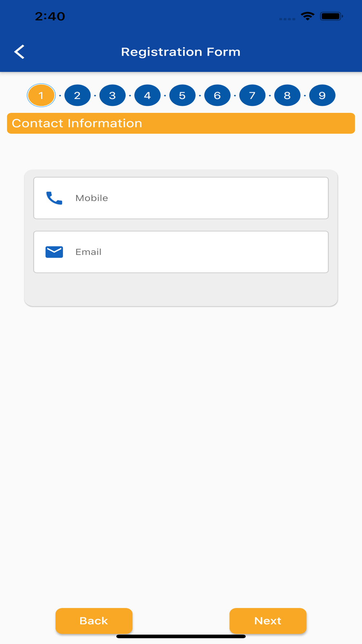This screenshot has width=362, height=644.
Task: Focus the Mobile input field
Action: [181, 198]
